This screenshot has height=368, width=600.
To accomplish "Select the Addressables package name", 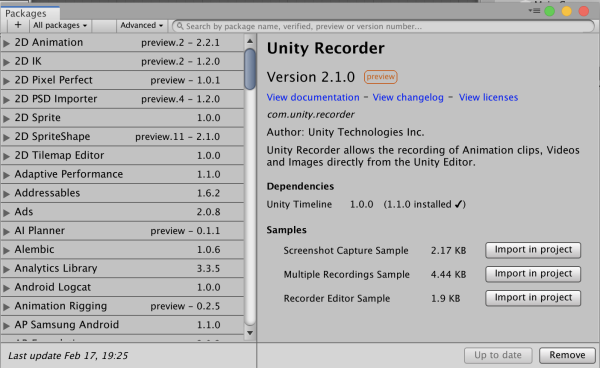I will [47, 193].
